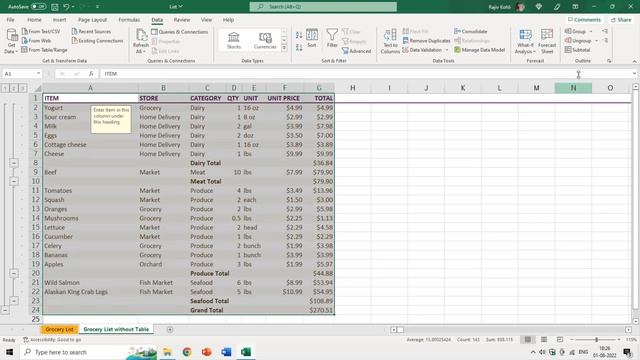Open the Get Data menu

click(x=11, y=41)
